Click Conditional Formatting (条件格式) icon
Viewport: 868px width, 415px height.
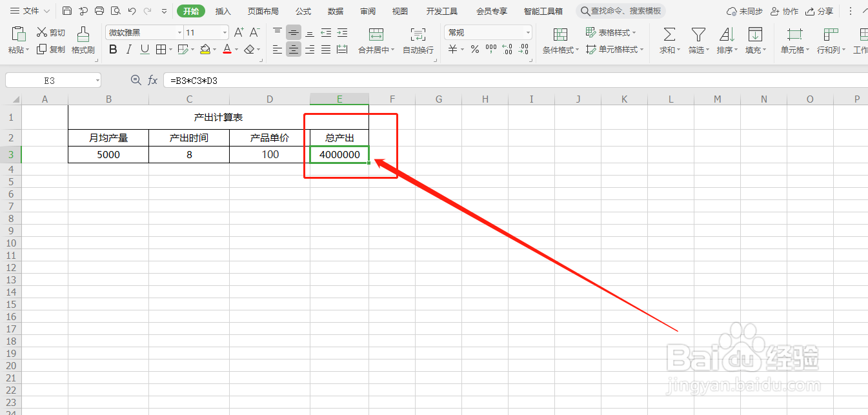[x=561, y=34]
